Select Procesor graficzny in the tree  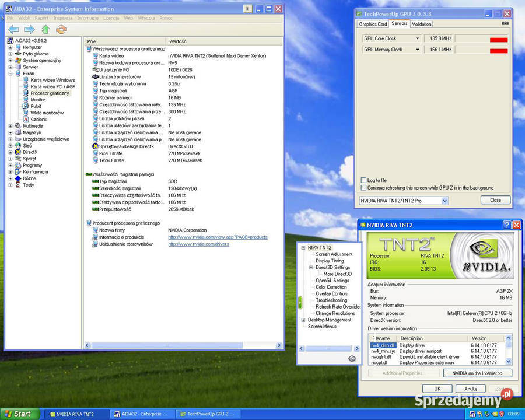pos(50,93)
